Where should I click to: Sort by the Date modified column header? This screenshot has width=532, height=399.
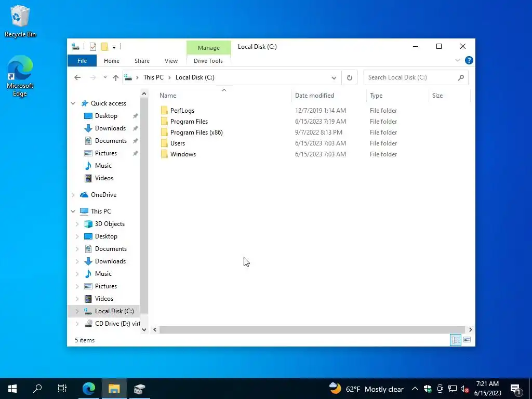(x=328, y=96)
